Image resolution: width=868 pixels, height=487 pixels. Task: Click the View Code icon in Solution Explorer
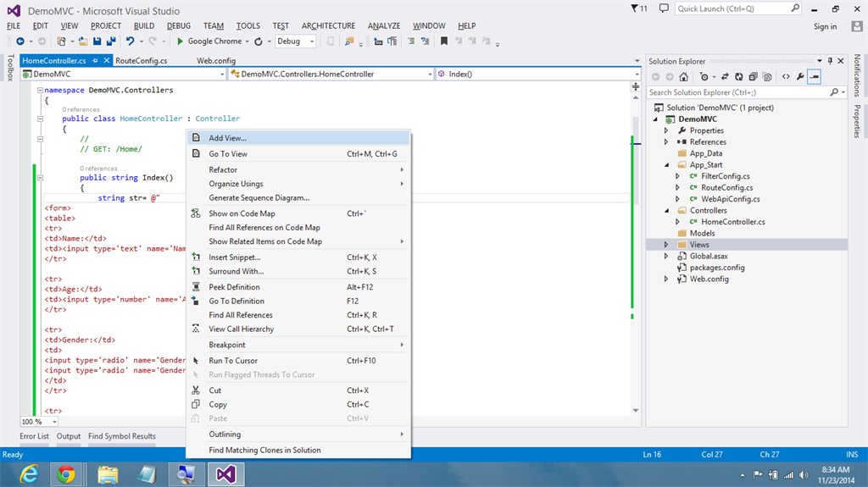786,76
